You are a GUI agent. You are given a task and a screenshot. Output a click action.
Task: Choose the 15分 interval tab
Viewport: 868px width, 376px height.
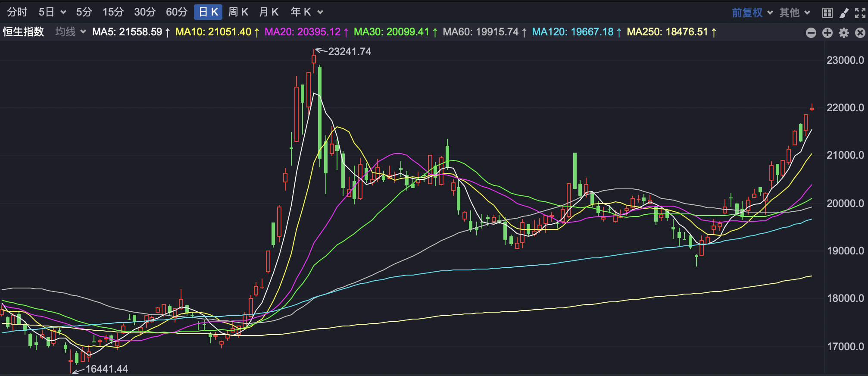pyautogui.click(x=113, y=12)
